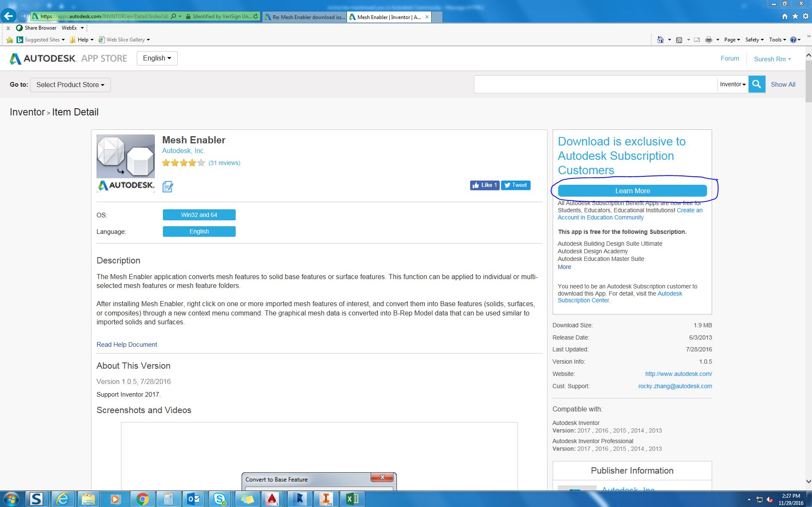812x507 pixels.
Task: Click the write review notepad icon
Action: coord(168,186)
